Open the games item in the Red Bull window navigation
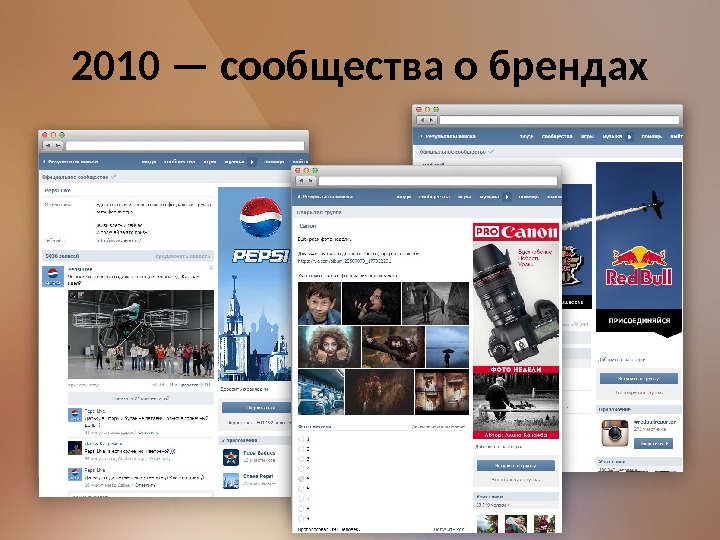 pos(587,136)
